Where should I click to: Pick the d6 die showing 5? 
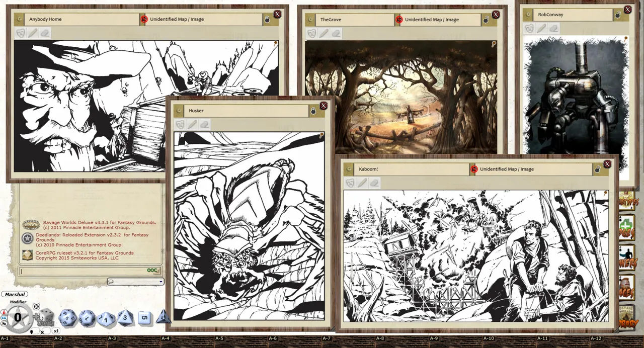tap(144, 318)
